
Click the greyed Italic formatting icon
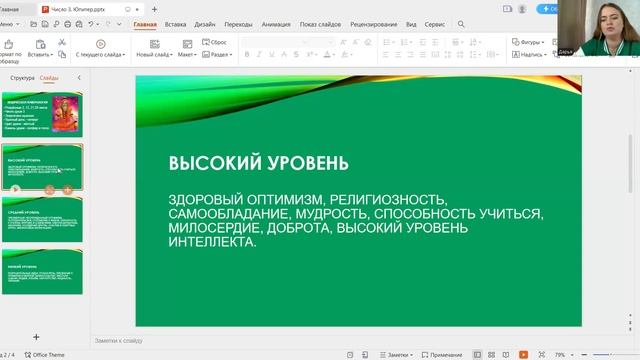259,54
